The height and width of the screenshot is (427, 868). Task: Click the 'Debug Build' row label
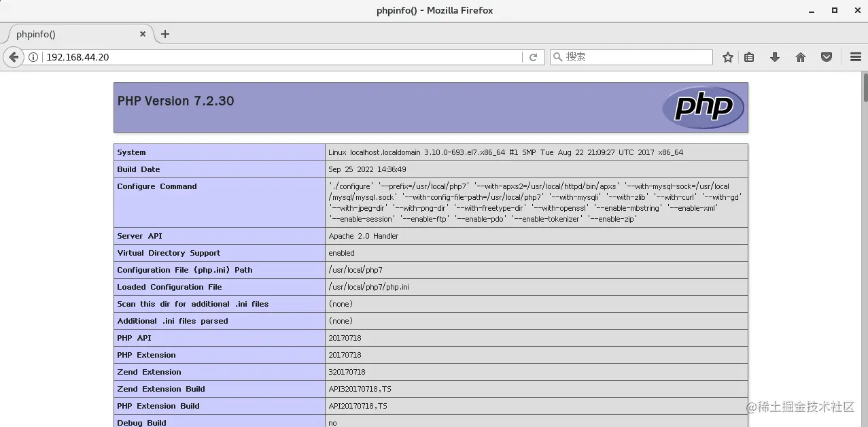[x=141, y=423]
